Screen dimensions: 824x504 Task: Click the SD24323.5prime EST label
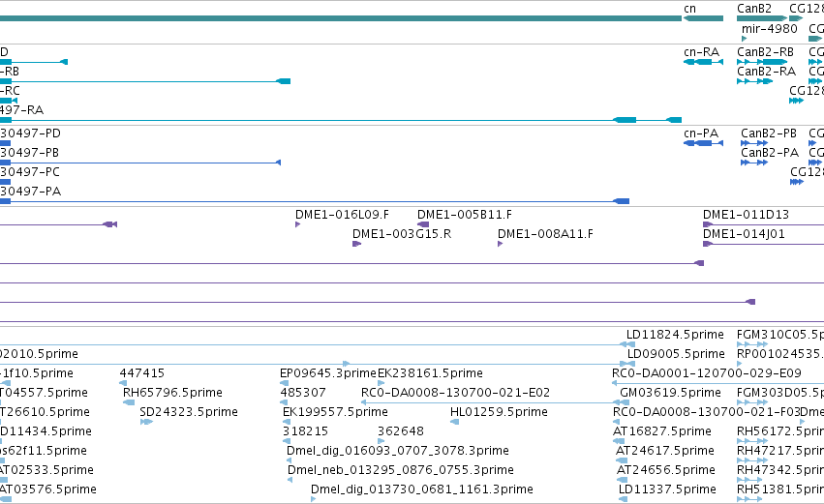[x=189, y=413]
